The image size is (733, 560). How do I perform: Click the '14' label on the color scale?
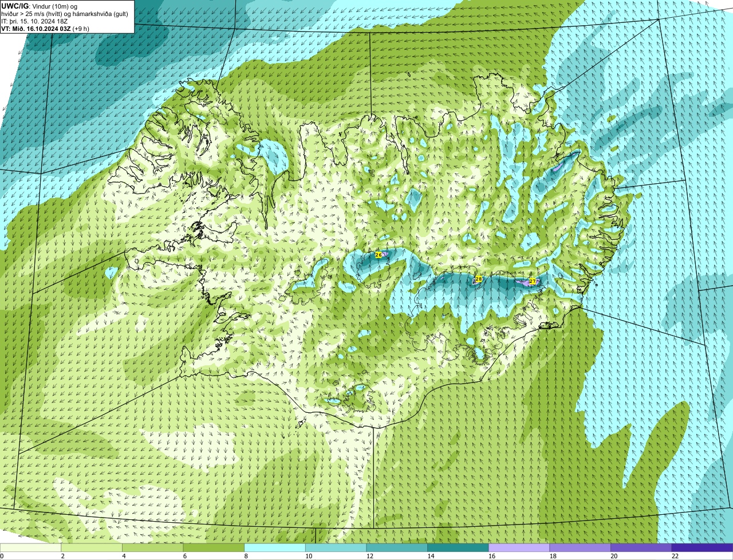pos(431,556)
